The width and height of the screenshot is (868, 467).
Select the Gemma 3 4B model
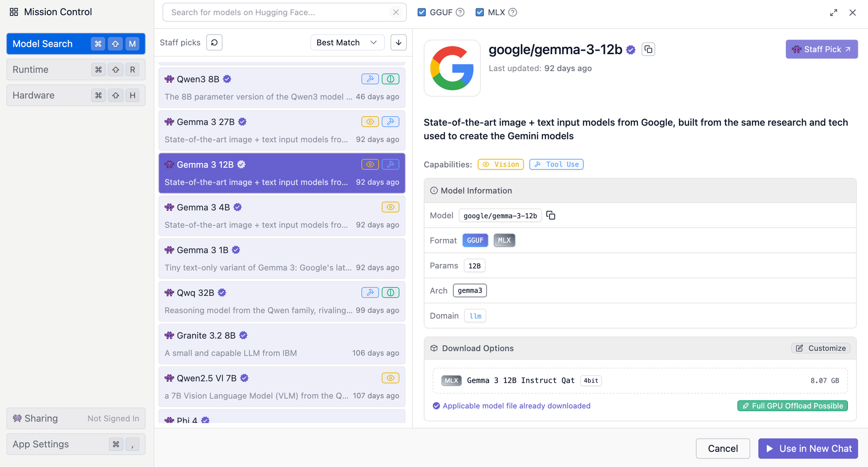pyautogui.click(x=282, y=216)
